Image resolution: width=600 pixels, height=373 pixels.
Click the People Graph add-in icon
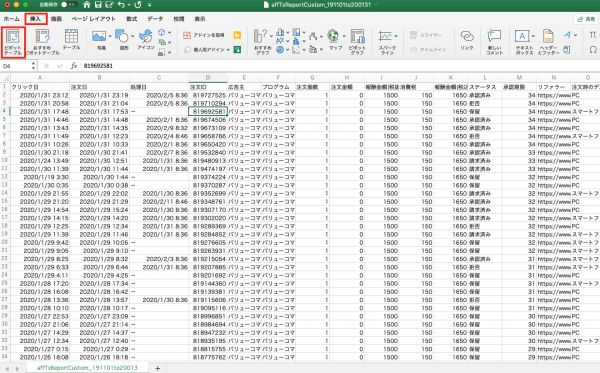[x=237, y=49]
